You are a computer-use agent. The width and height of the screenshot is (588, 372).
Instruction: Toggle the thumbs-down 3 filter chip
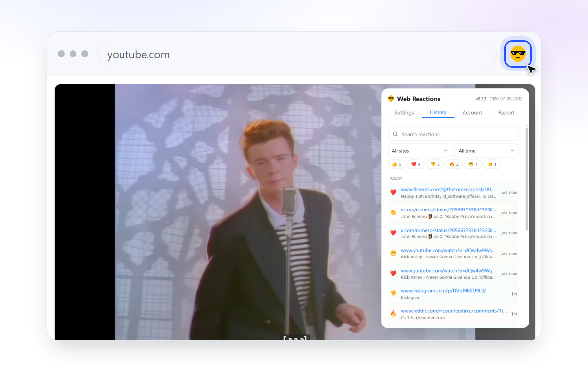435,164
